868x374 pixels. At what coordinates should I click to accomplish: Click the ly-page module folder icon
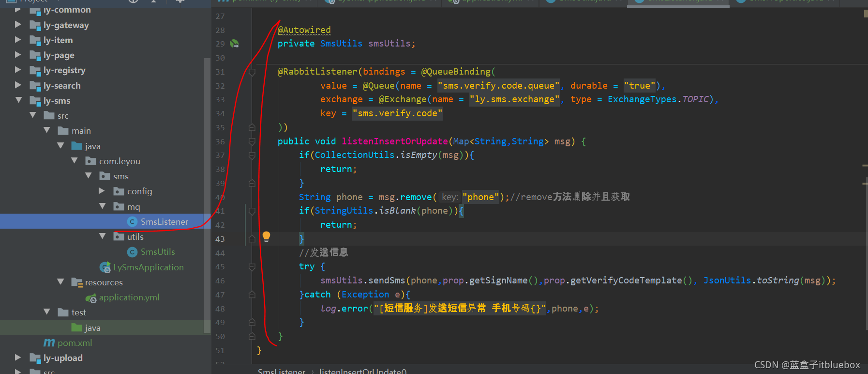point(35,55)
